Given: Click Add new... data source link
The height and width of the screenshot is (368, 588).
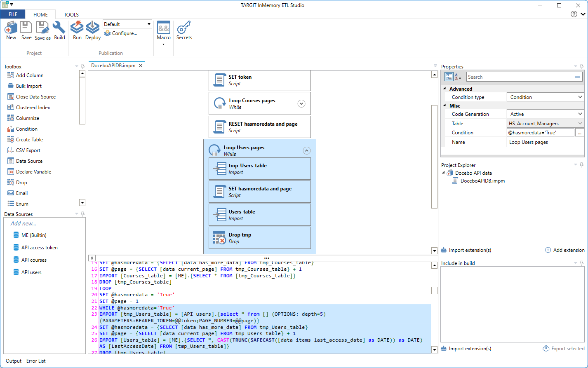Looking at the screenshot, I should point(24,223).
